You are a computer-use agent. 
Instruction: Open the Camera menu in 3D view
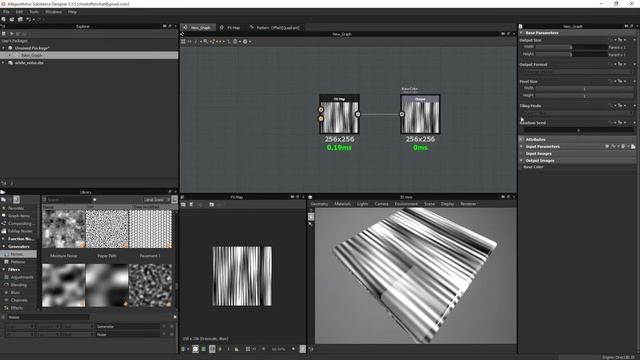click(x=382, y=204)
